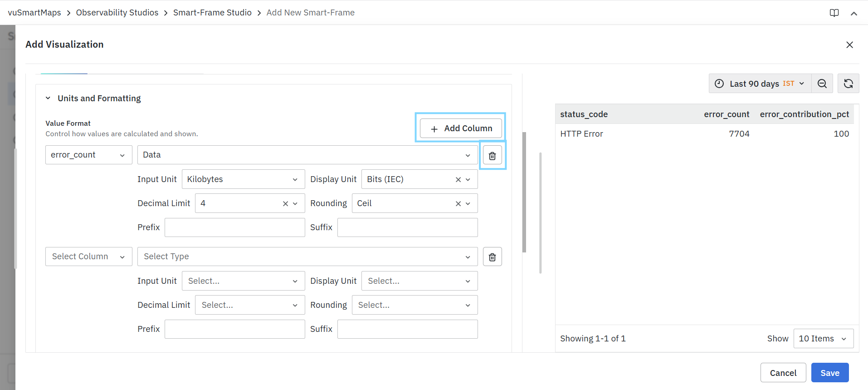This screenshot has width=868, height=390.
Task: Open the Data type dropdown
Action: (x=307, y=155)
